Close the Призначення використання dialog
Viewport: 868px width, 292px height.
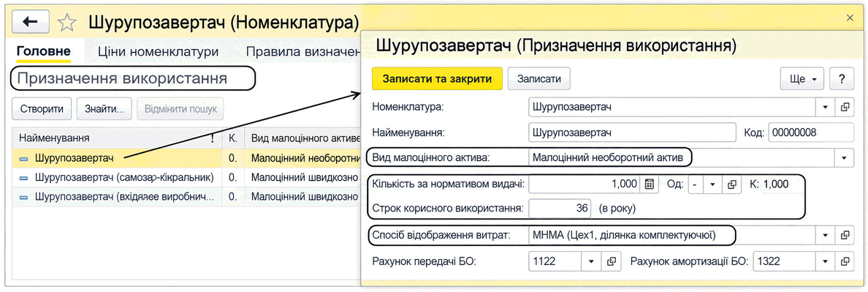[850, 18]
